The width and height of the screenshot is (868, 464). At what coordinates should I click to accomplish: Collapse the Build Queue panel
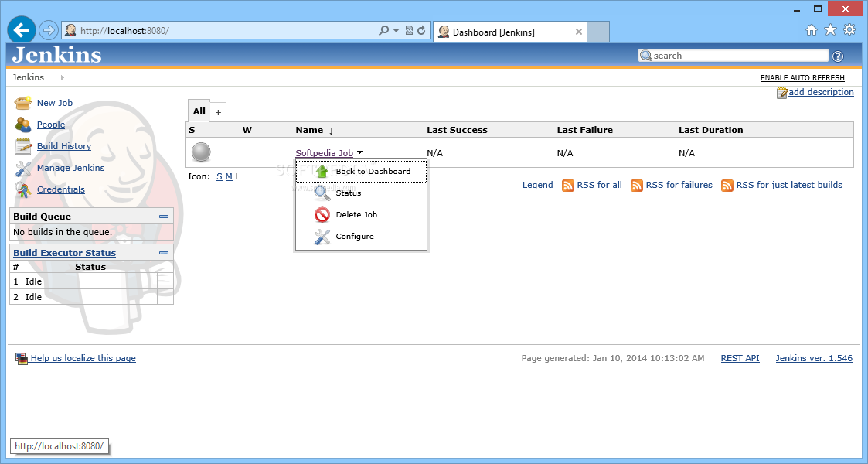pos(164,217)
